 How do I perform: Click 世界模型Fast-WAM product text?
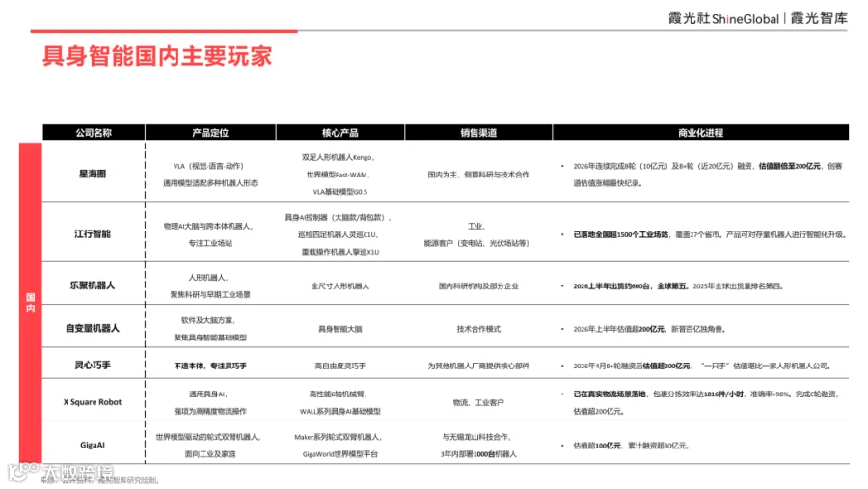(x=339, y=175)
